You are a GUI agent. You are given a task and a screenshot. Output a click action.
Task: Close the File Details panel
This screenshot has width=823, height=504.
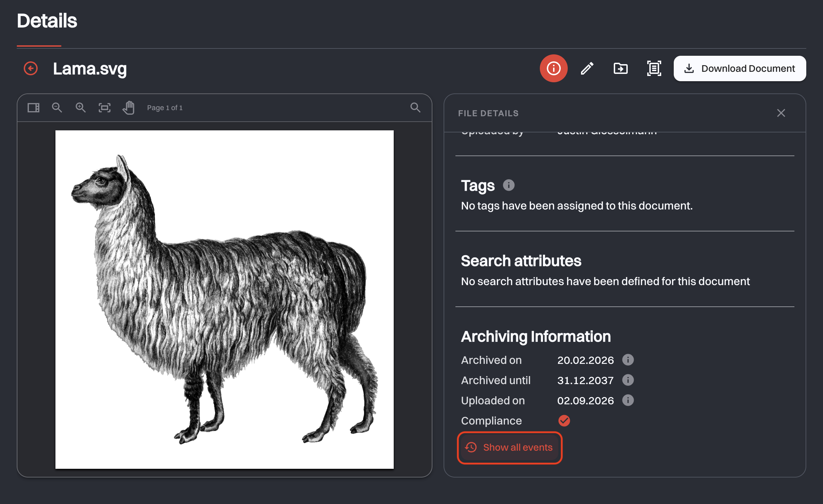(x=781, y=113)
